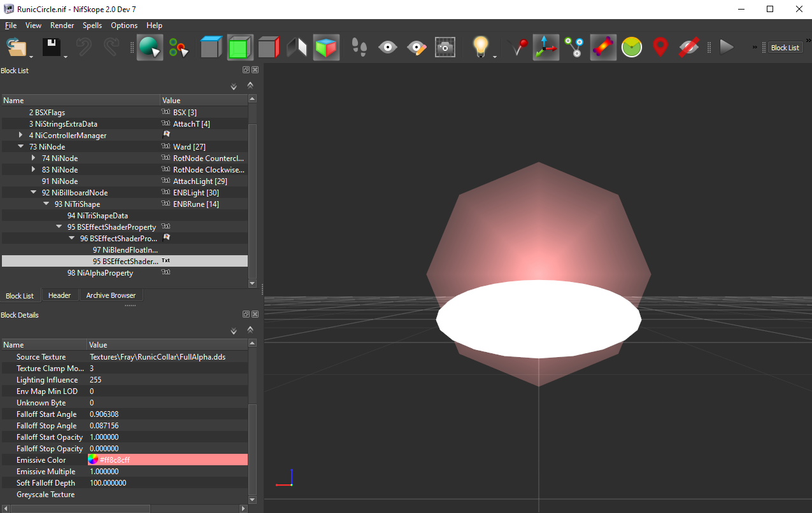Click the Block List toolbar button
Screen dimensions: 812x513
[x=785, y=48]
